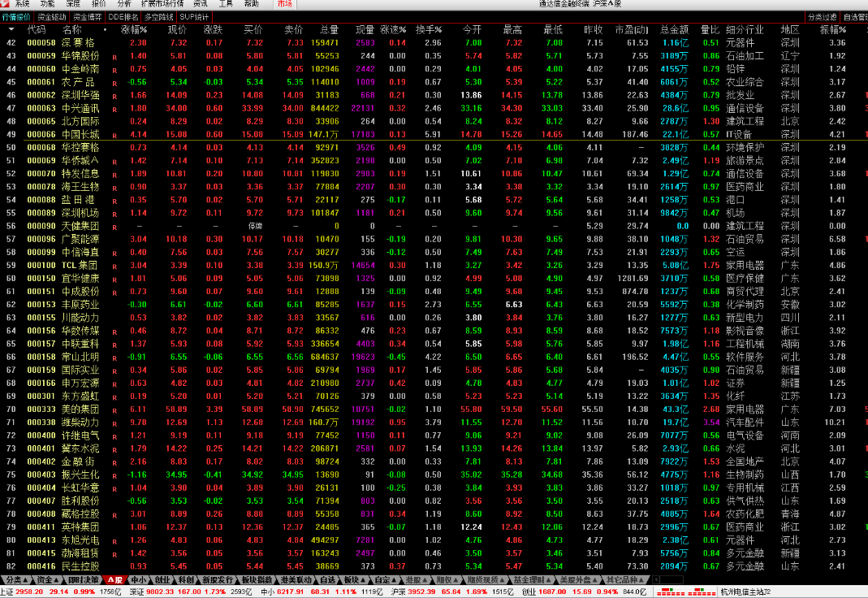The width and height of the screenshot is (868, 598).
Task: Switch to the 板块指数 bottom tab
Action: (x=257, y=580)
